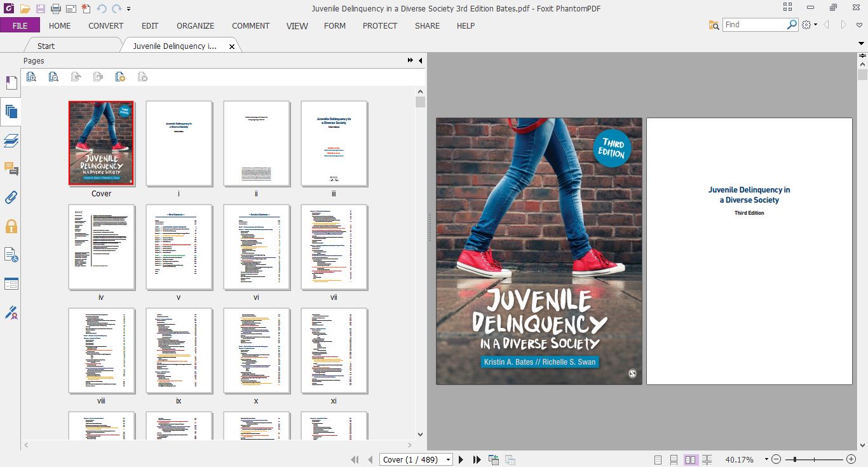The width and height of the screenshot is (868, 467).
Task: Open the Attachments paperclip panel
Action: pos(11,198)
